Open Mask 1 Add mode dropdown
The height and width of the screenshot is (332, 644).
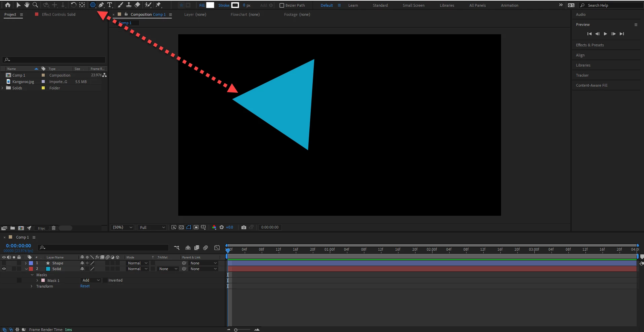[91, 280]
